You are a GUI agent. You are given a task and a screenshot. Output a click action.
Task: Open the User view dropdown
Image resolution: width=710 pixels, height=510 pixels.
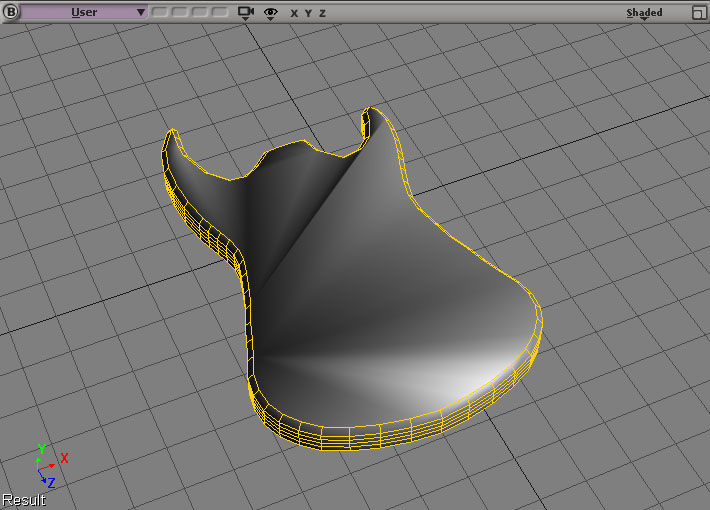[84, 13]
